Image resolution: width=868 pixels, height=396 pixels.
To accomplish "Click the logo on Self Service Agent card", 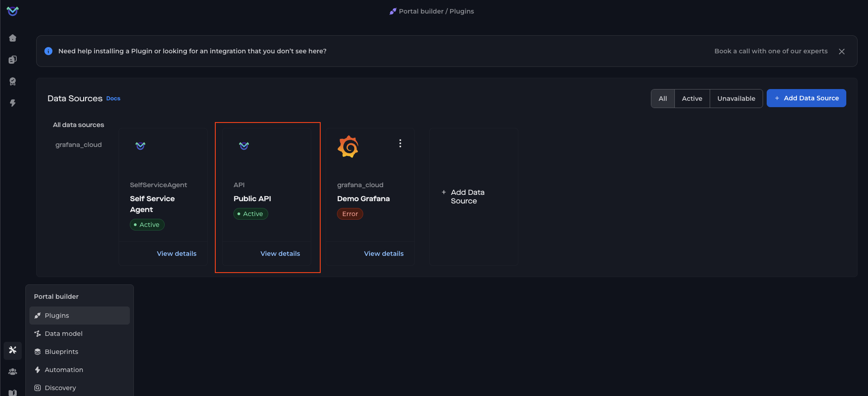I will point(141,146).
